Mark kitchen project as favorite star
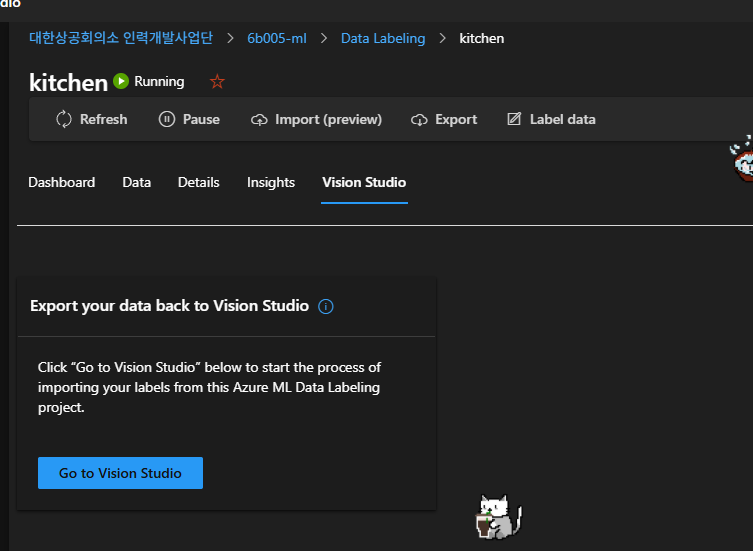Screen dimensions: 753x551 tap(217, 82)
